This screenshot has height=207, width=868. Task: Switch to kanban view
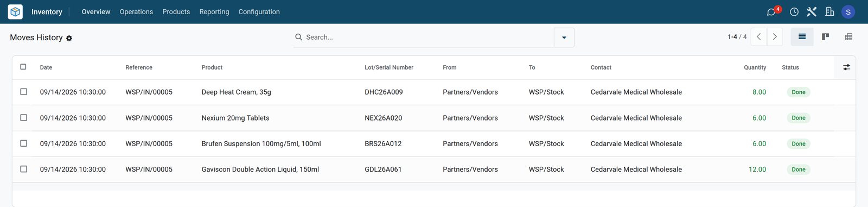point(825,36)
